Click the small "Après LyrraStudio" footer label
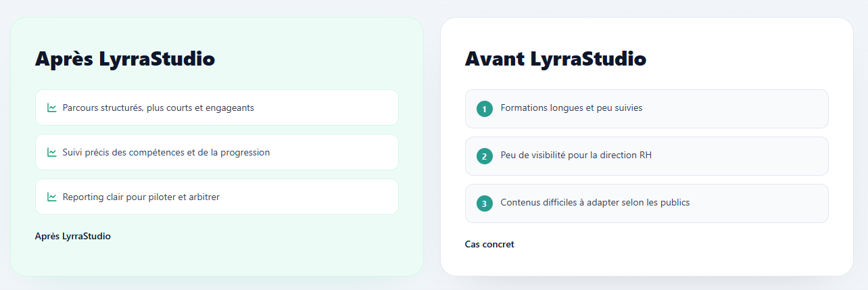Screen dimensions: 868x290 [x=73, y=236]
